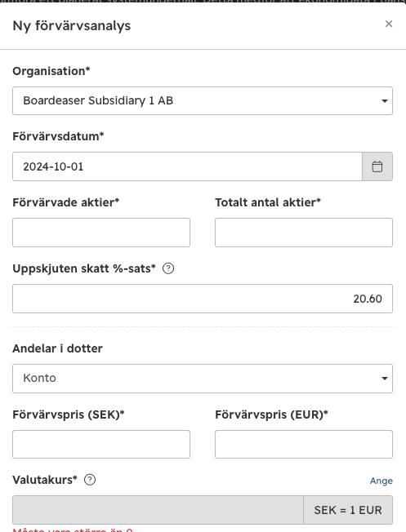This screenshot has width=406, height=532.
Task: Open the calendar date picker icon
Action: click(x=377, y=166)
